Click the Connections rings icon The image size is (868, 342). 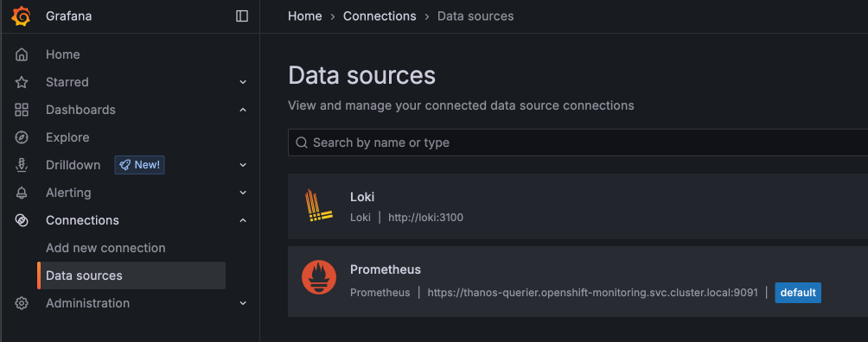(22, 220)
